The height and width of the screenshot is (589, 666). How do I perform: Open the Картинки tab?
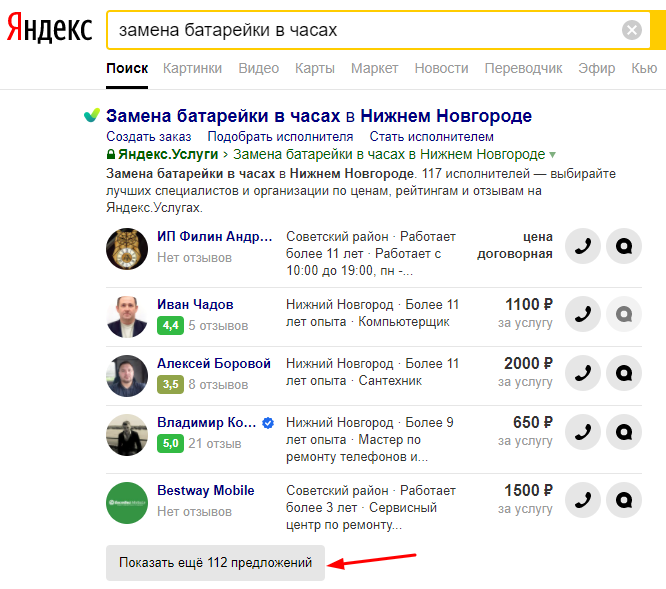pos(192,68)
